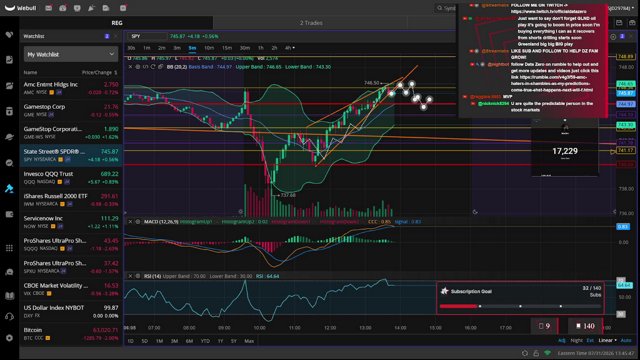Toggle the Night session display

576,340
